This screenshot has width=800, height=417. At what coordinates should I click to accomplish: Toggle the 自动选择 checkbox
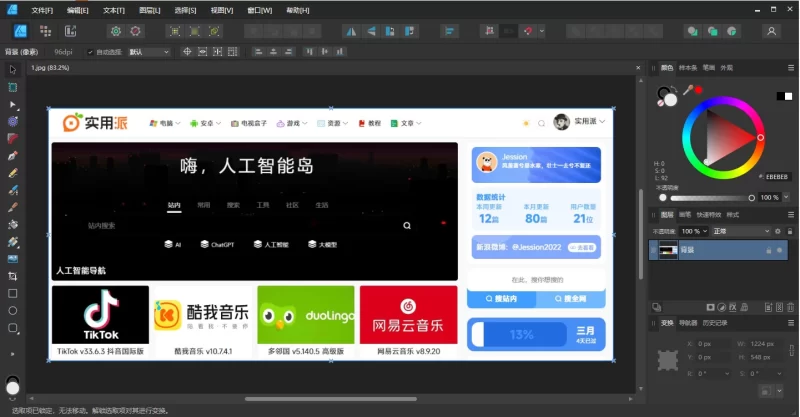[x=90, y=52]
